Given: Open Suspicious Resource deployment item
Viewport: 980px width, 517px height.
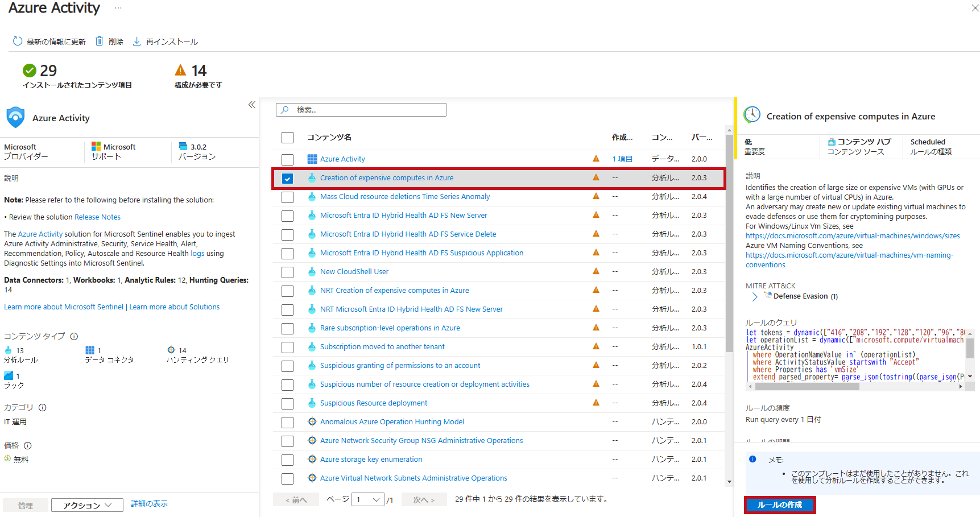Looking at the screenshot, I should [373, 403].
